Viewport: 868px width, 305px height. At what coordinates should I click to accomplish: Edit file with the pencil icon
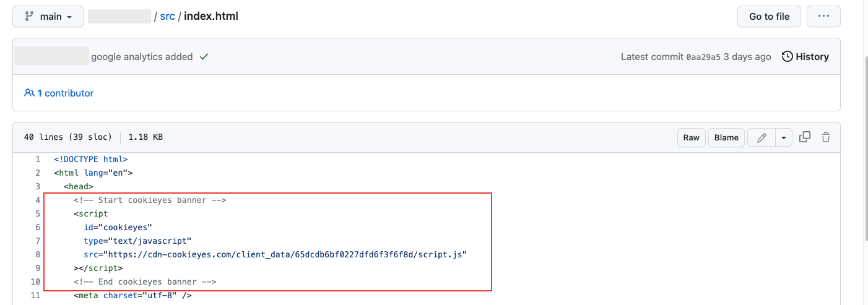pos(762,137)
